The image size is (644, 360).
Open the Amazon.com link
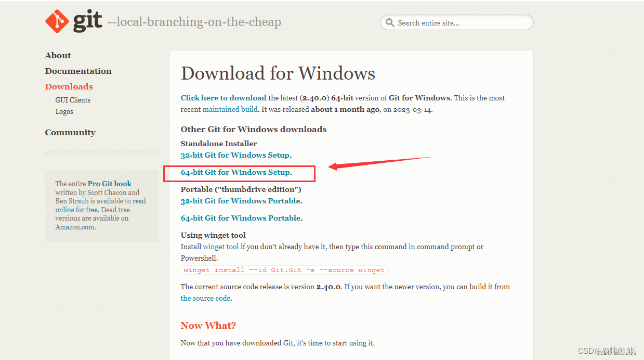click(75, 227)
